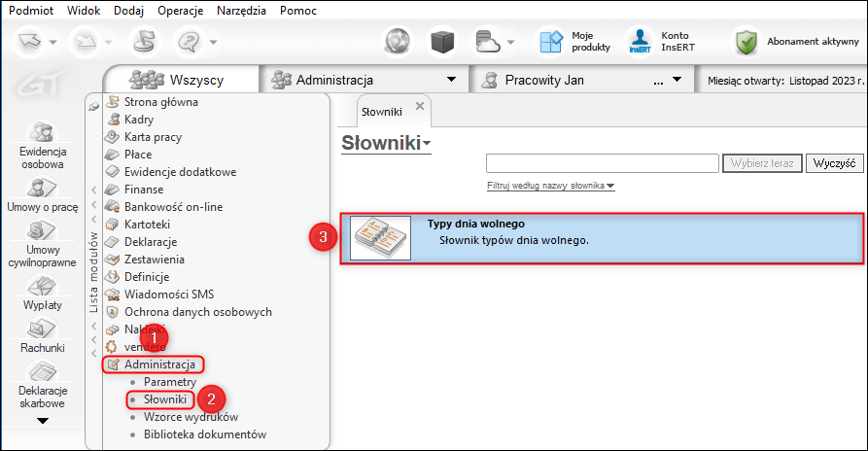Click the forward navigation arrow icon
The height and width of the screenshot is (451, 868).
pos(86,42)
